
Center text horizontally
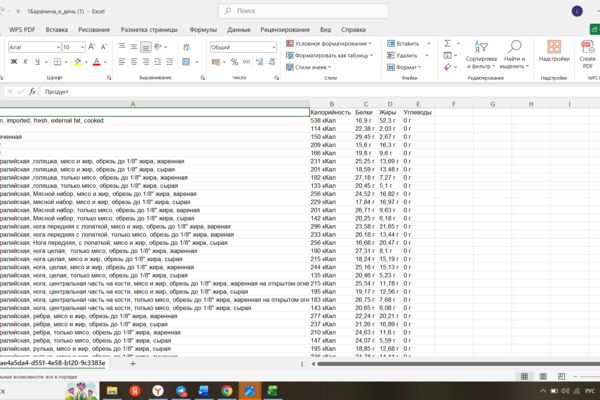point(134,62)
